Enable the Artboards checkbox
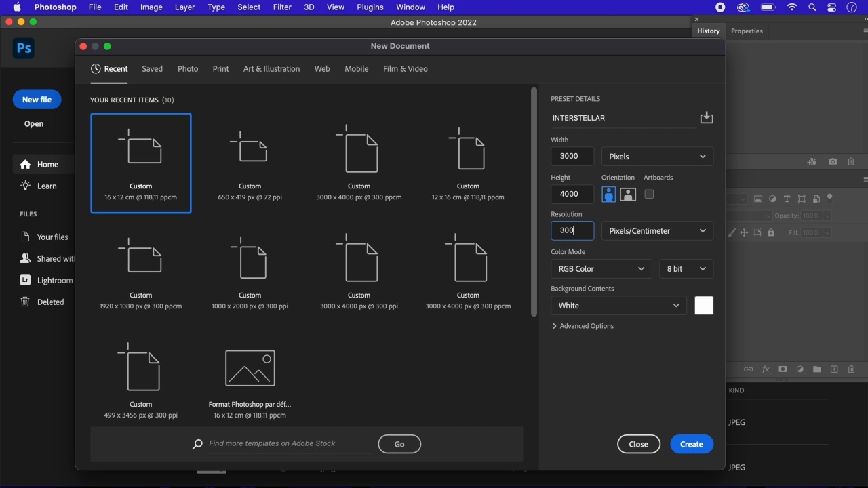868x488 pixels. [x=649, y=195]
